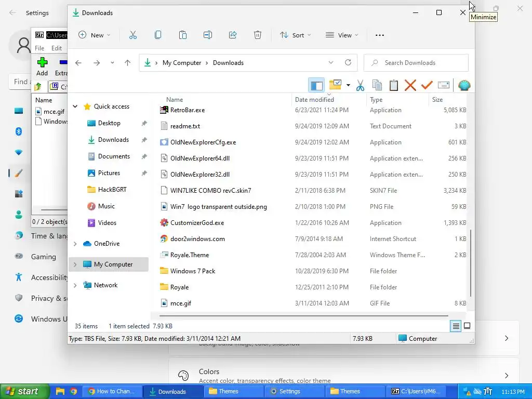Screen dimensions: 532x399
Task: Open the Sort dropdown menu
Action: (x=295, y=35)
